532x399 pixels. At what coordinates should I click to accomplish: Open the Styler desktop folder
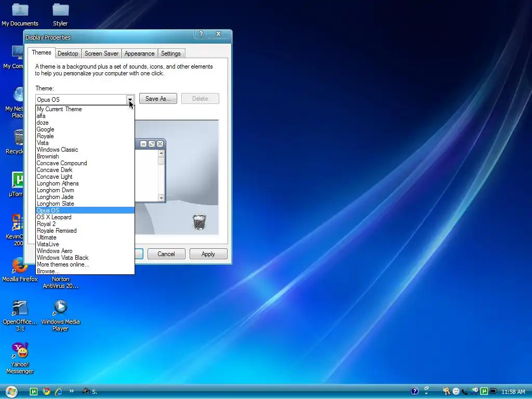(x=60, y=14)
